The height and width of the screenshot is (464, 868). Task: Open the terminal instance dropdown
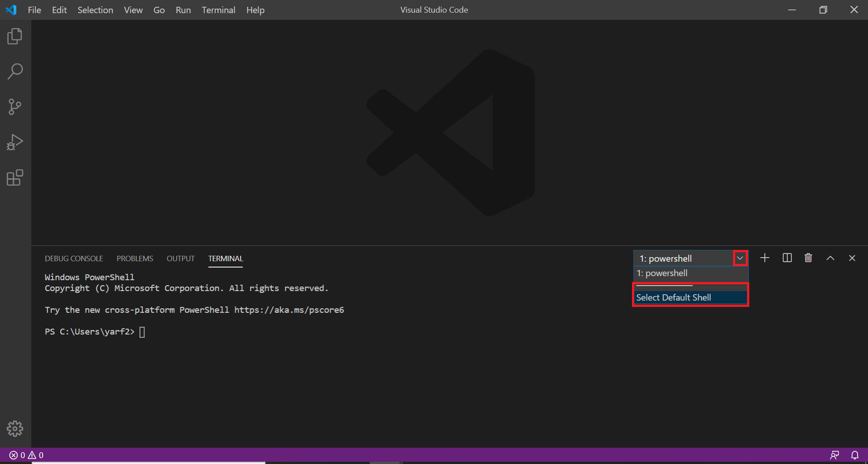pyautogui.click(x=740, y=258)
